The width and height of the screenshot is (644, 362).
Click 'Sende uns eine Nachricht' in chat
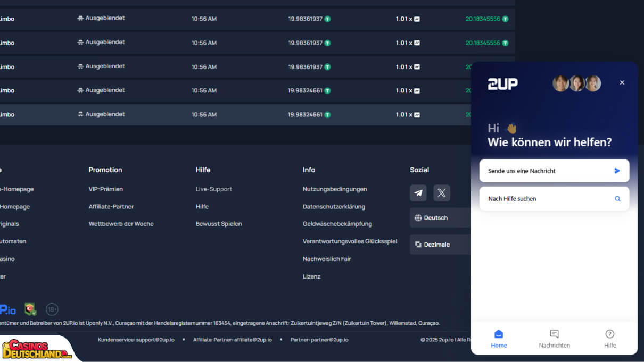pyautogui.click(x=554, y=171)
